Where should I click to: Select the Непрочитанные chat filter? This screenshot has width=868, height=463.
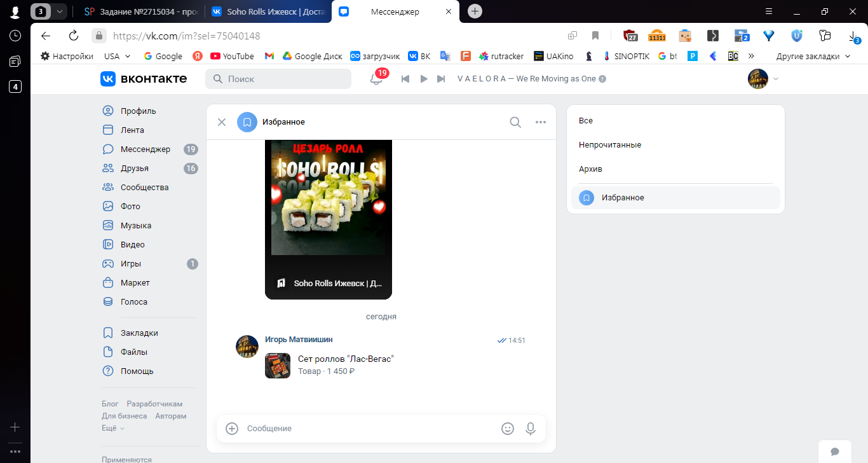pos(675,145)
